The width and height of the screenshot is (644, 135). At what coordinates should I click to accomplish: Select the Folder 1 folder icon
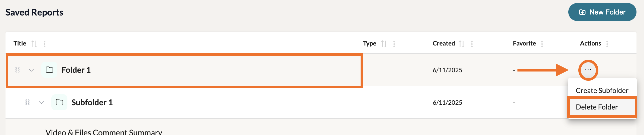(50, 70)
